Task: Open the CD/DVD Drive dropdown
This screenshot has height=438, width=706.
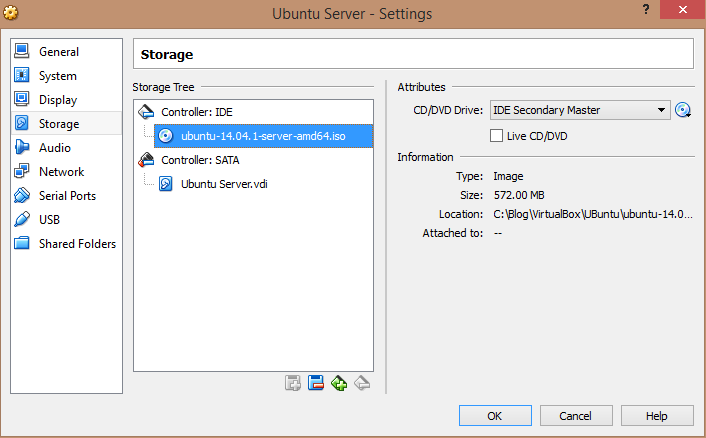Action: [580, 110]
